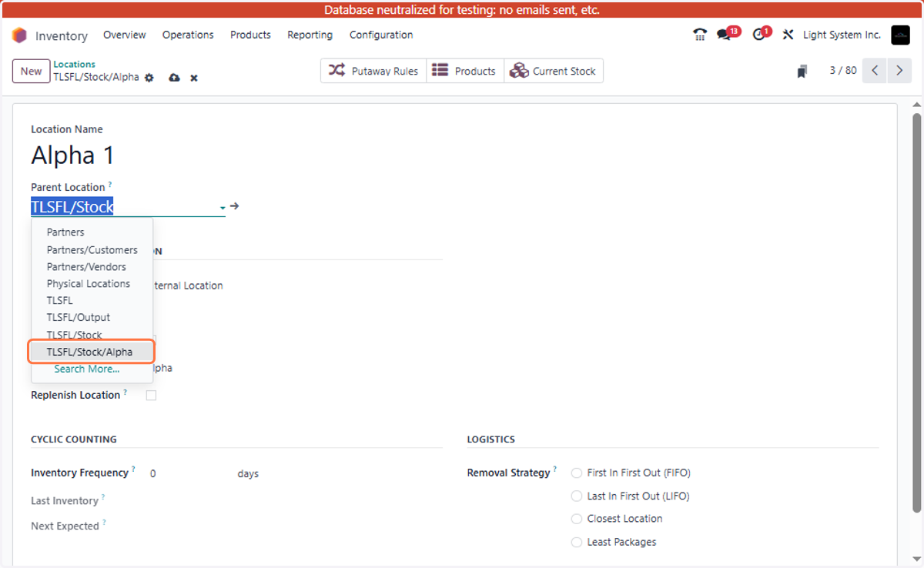Click the Replenish Location help question mark
Viewport: 924px width, 568px height.
(x=126, y=393)
